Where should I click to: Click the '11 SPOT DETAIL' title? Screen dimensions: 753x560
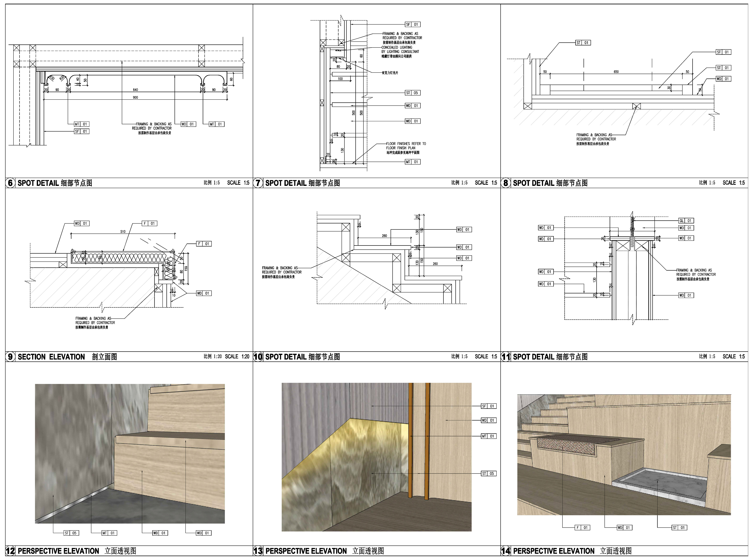click(x=545, y=357)
